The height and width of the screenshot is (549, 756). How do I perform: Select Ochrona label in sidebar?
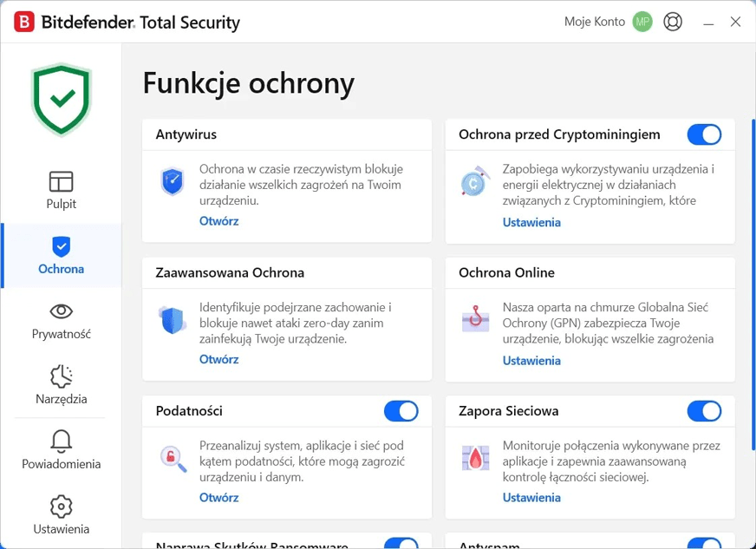point(62,269)
